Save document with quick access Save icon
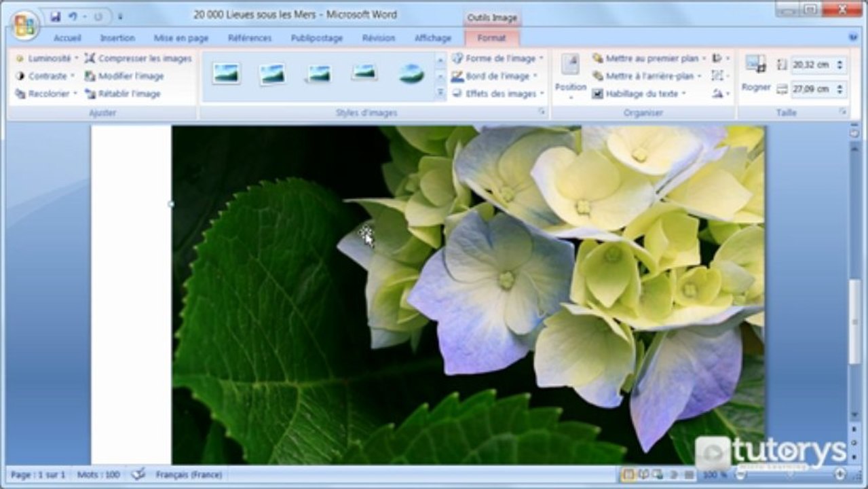 55,16
